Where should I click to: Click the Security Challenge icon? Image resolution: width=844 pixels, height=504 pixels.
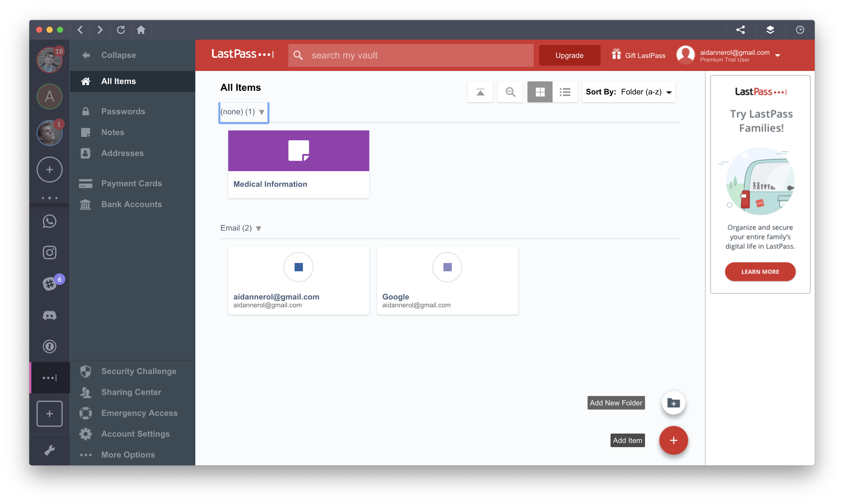pos(86,371)
